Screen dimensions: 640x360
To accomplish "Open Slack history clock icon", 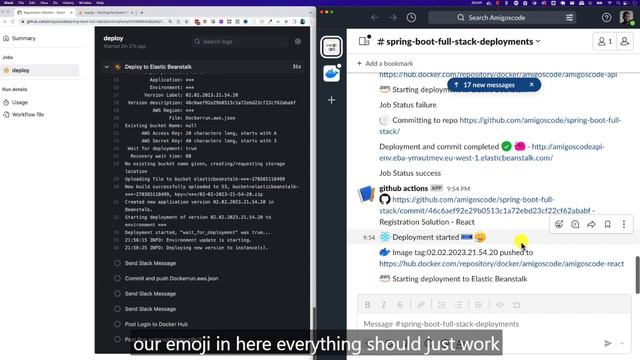I will pyautogui.click(x=411, y=18).
